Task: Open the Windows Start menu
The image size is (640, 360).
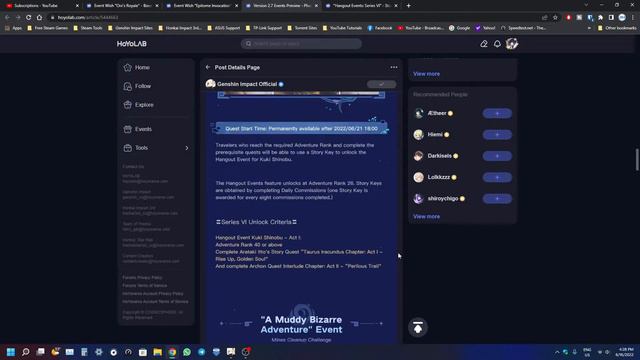Action: pyautogui.click(x=11, y=352)
